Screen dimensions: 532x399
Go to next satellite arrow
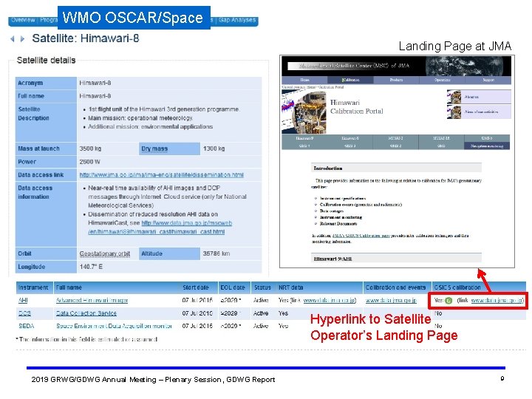click(x=22, y=38)
